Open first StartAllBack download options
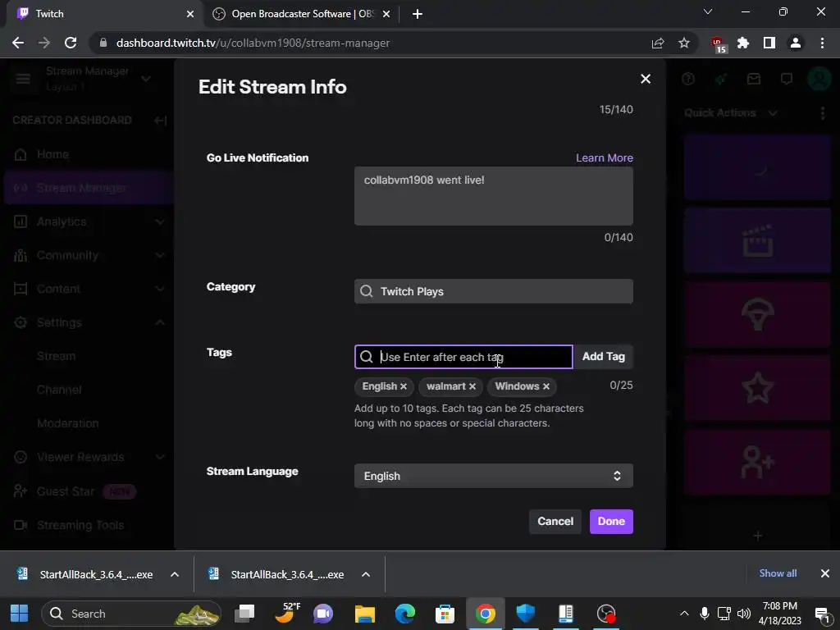Image resolution: width=840 pixels, height=630 pixels. (x=175, y=574)
